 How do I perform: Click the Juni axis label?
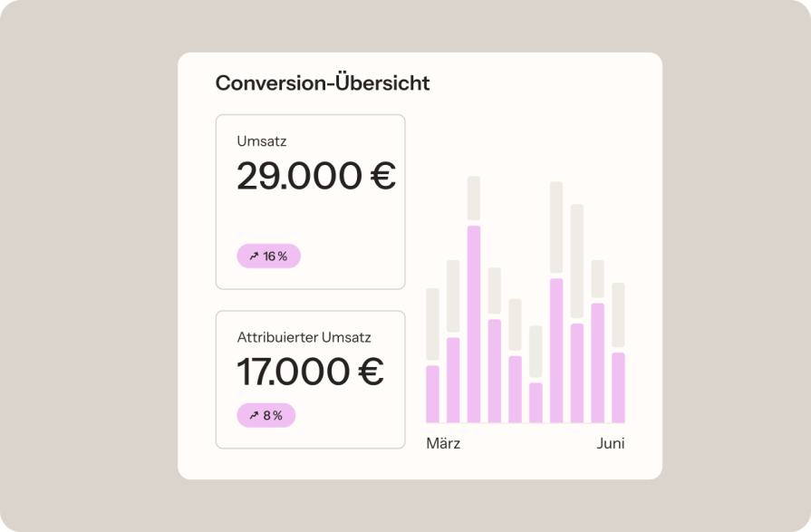click(610, 443)
